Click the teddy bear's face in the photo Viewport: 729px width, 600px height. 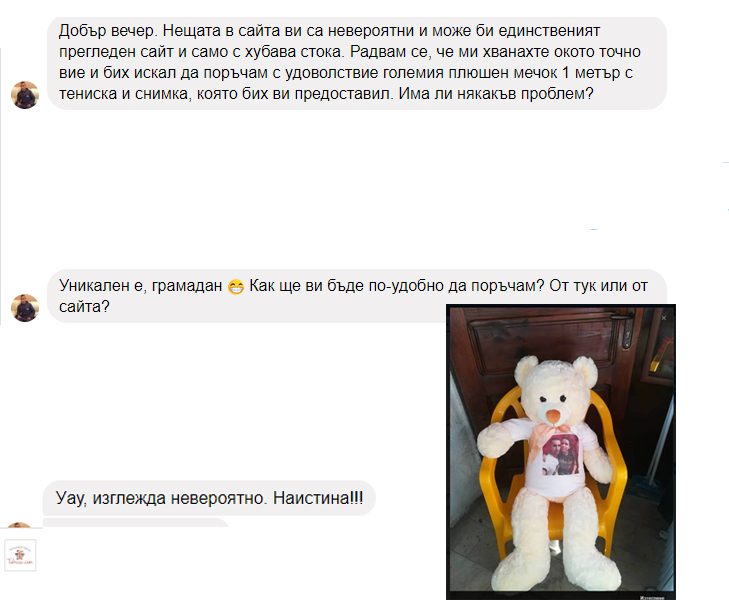(x=552, y=401)
